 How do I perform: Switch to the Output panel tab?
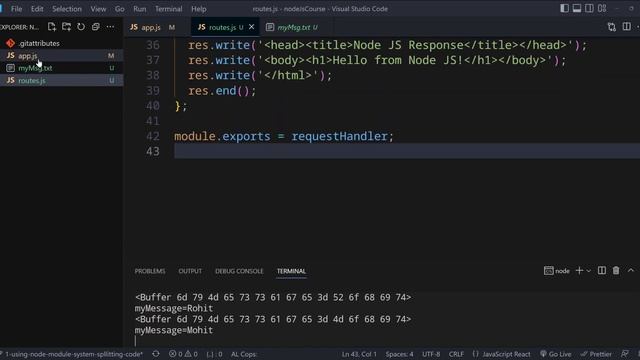coord(190,271)
